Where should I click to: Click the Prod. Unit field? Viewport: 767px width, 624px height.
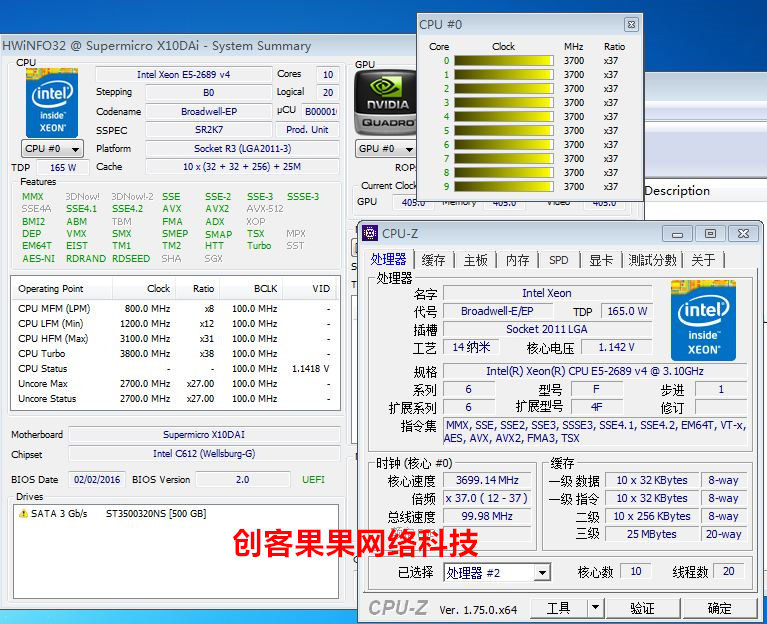(x=307, y=130)
